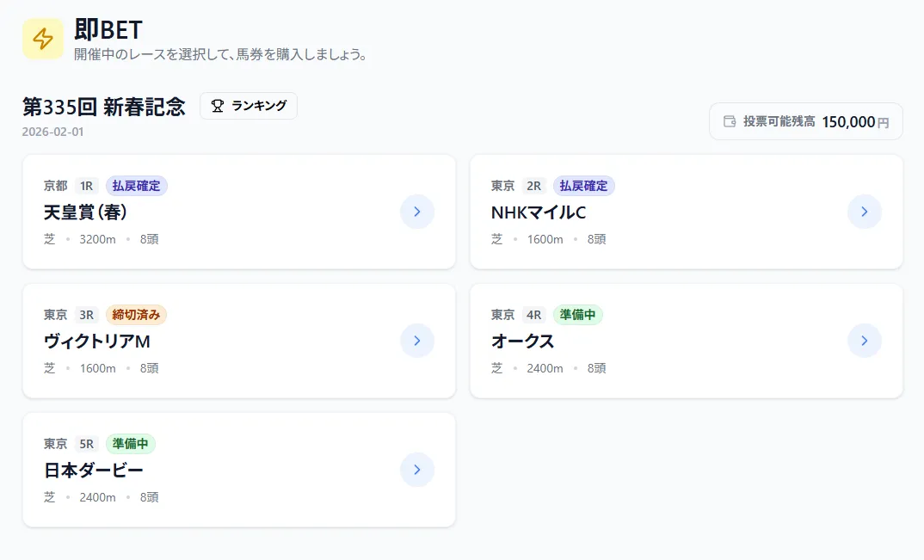
Task: Select the 天皇賞（春） race title
Action: 85,212
